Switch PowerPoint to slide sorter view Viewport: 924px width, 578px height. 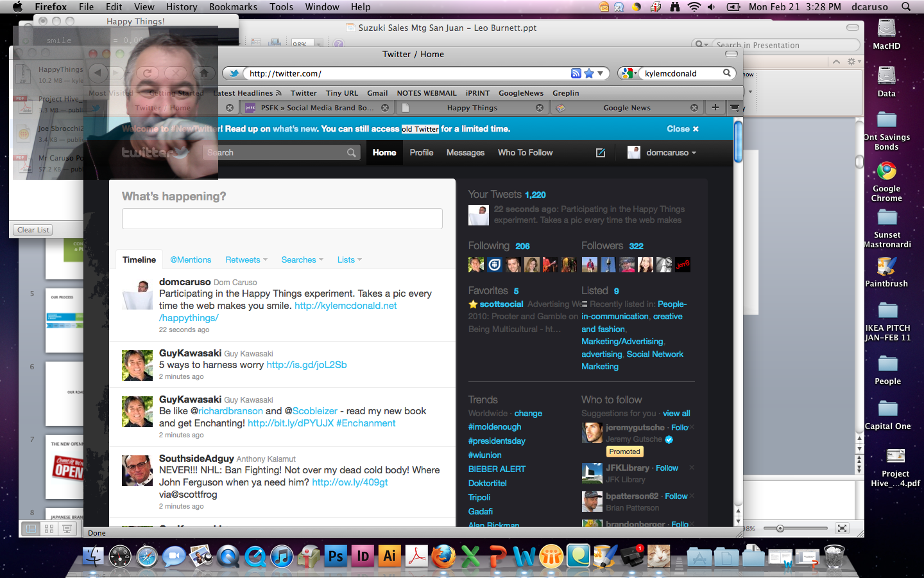click(49, 529)
